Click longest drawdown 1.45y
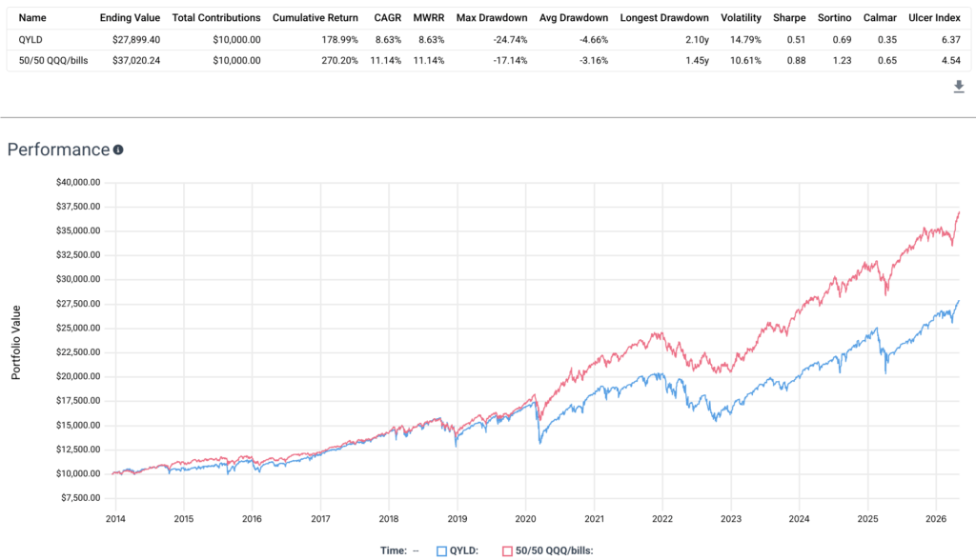The height and width of the screenshot is (560, 976). coord(697,61)
